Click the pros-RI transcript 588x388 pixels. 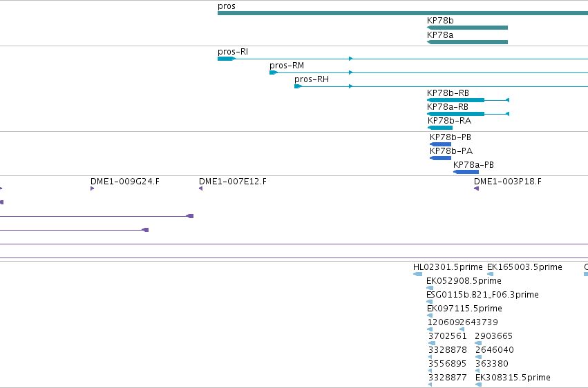click(403, 59)
